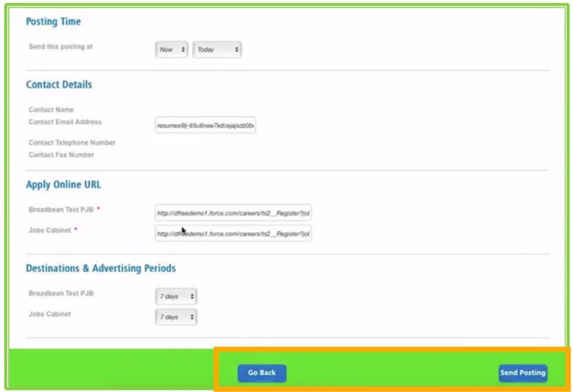Open Jobs Cabinet '7 days' dropdown
573x392 pixels.
[176, 317]
